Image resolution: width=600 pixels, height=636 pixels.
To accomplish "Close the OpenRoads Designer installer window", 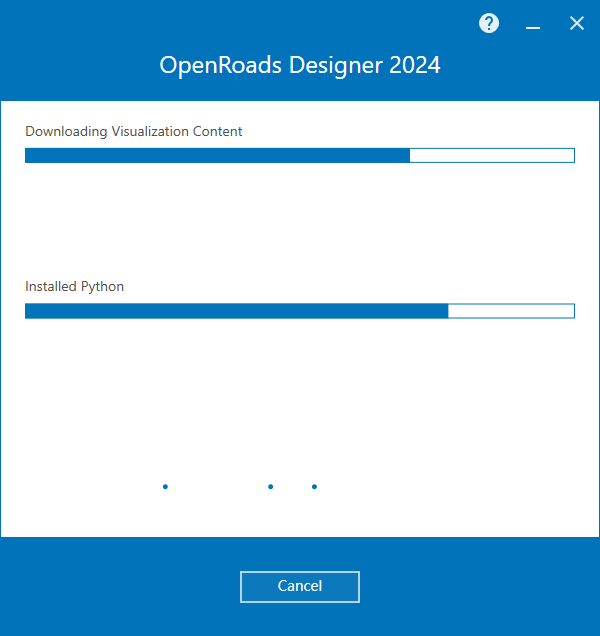I will (576, 24).
